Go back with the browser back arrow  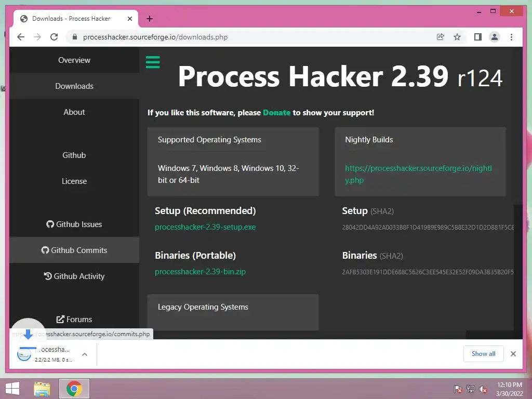click(x=21, y=37)
